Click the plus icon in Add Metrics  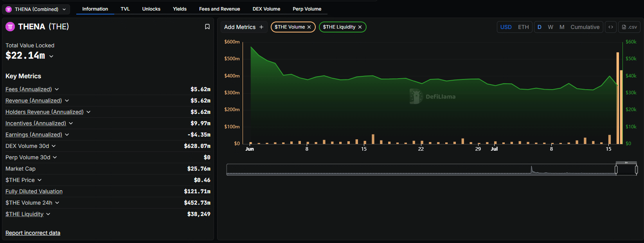tap(261, 27)
